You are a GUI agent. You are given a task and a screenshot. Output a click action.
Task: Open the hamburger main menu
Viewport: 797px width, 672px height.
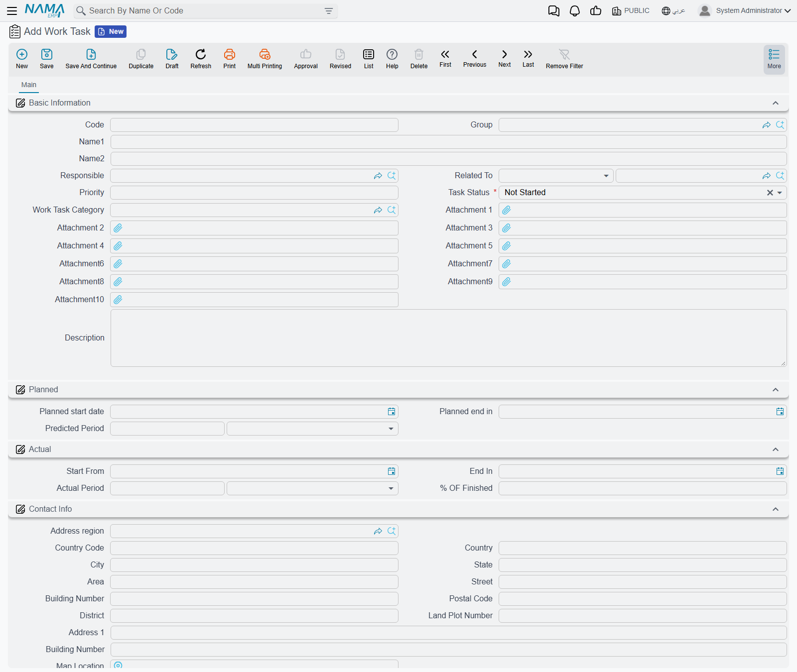tap(12, 10)
